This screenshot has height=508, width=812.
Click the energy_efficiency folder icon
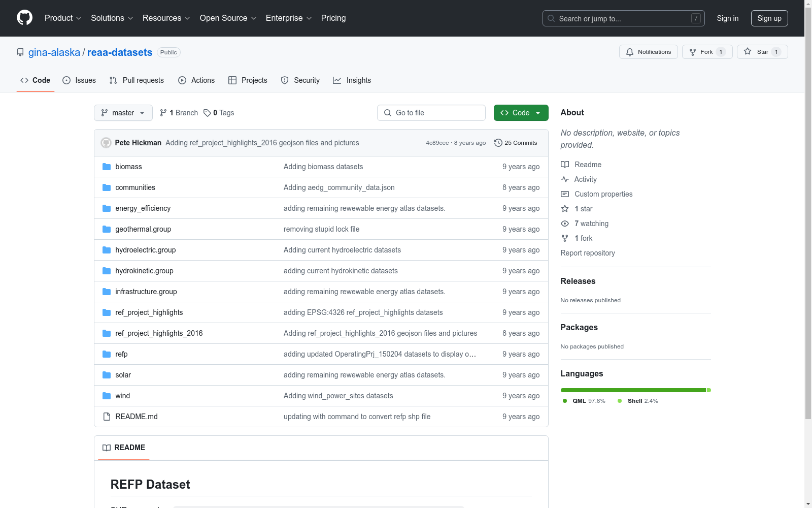(x=107, y=208)
